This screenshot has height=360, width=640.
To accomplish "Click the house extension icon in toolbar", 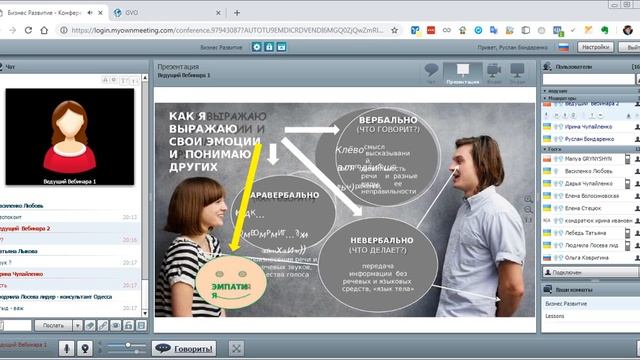I will (462, 30).
